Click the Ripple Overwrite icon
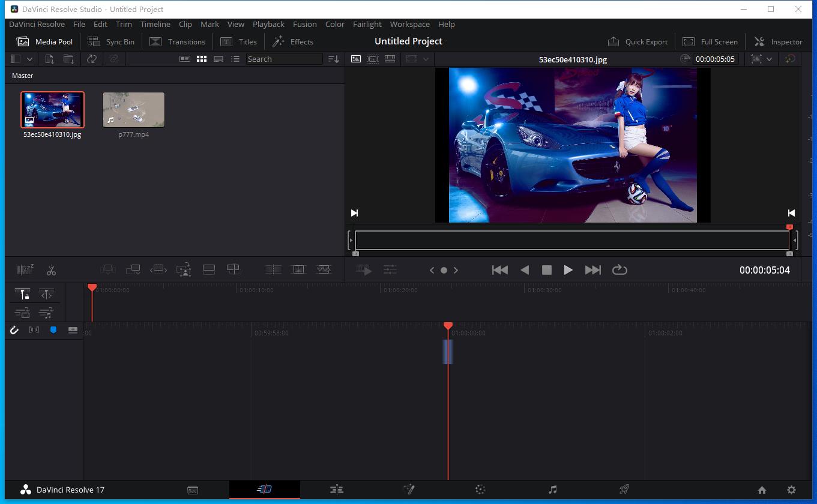The height and width of the screenshot is (504, 817). point(158,270)
